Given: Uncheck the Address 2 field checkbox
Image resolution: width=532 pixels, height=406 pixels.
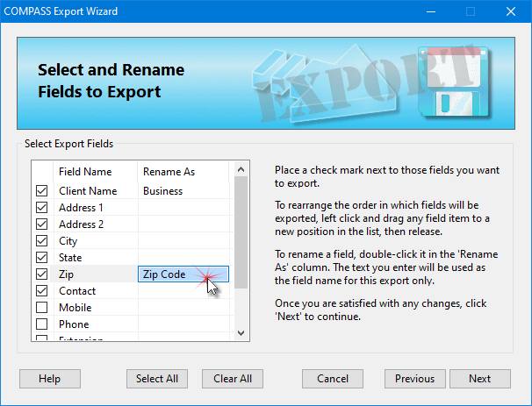Looking at the screenshot, I should coord(42,224).
